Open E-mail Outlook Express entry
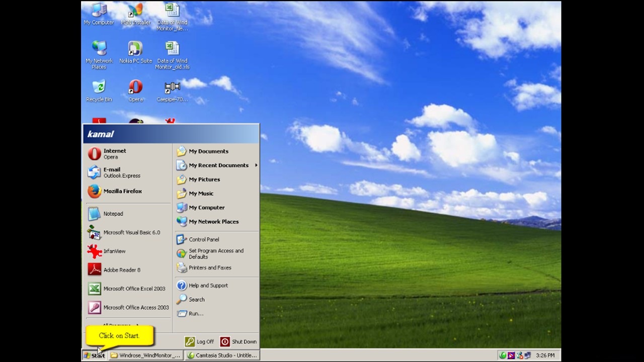Screen dimensions: 644x362 128,172
